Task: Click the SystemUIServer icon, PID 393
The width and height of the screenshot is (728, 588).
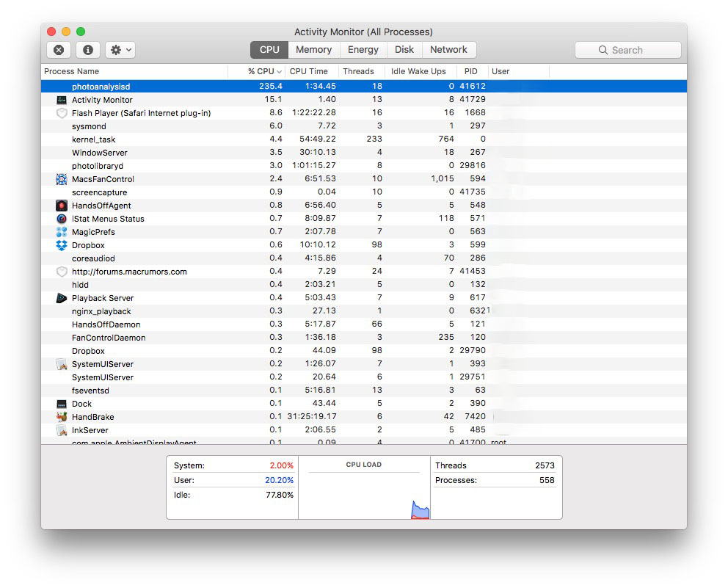Action: pos(62,364)
